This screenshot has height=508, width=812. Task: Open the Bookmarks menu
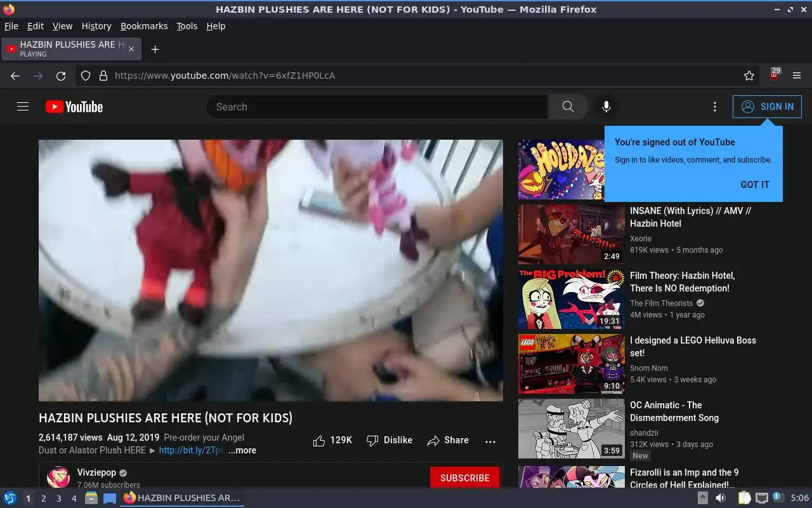[144, 26]
